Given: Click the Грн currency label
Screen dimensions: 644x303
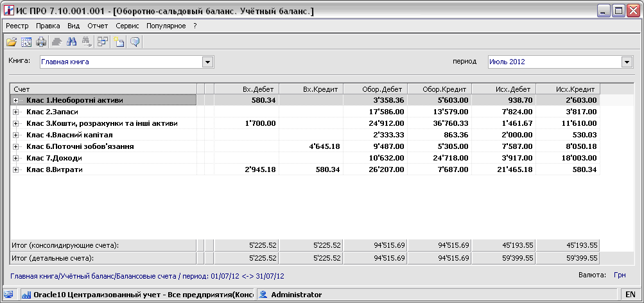Looking at the screenshot, I should 620,275.
